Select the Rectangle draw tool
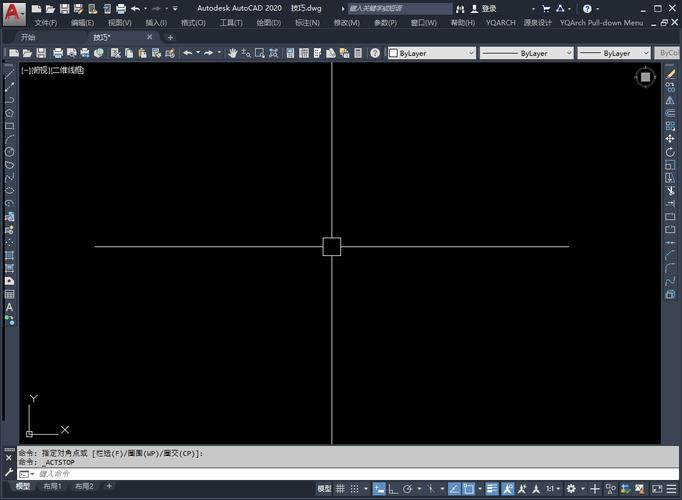The width and height of the screenshot is (682, 500). pyautogui.click(x=9, y=126)
